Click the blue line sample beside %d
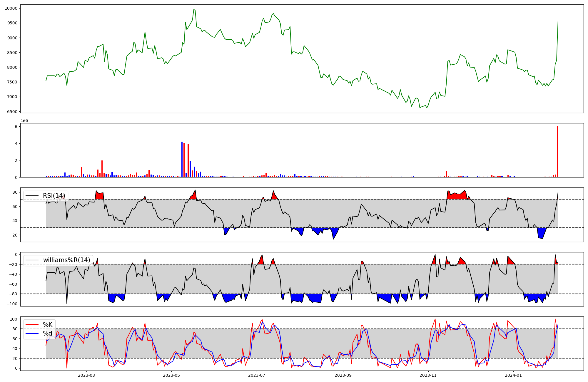The width and height of the screenshot is (588, 382). click(32, 334)
